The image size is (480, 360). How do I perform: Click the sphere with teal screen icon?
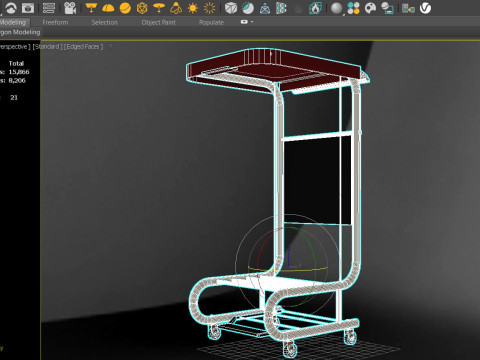(x=388, y=8)
